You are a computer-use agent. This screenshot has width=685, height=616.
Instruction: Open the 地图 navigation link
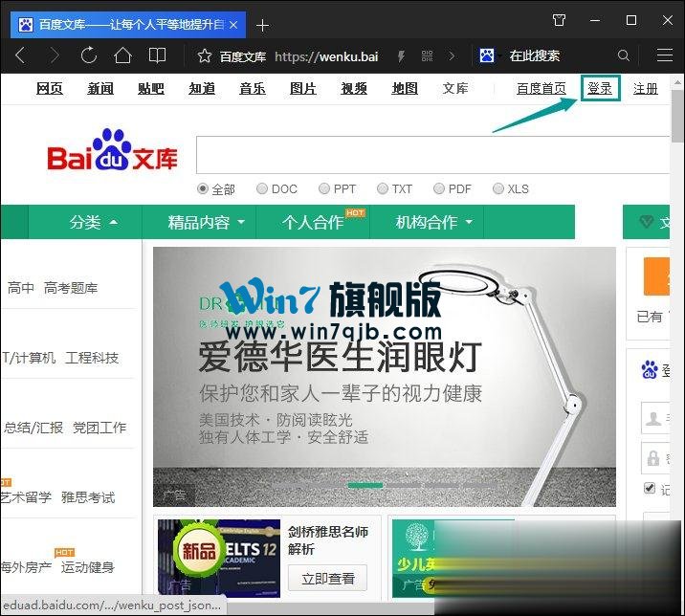tap(405, 89)
